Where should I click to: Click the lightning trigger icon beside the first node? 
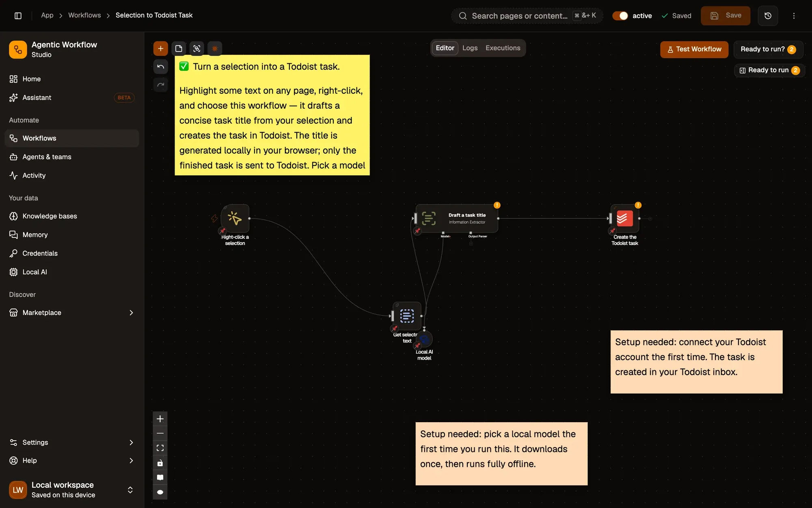click(214, 218)
